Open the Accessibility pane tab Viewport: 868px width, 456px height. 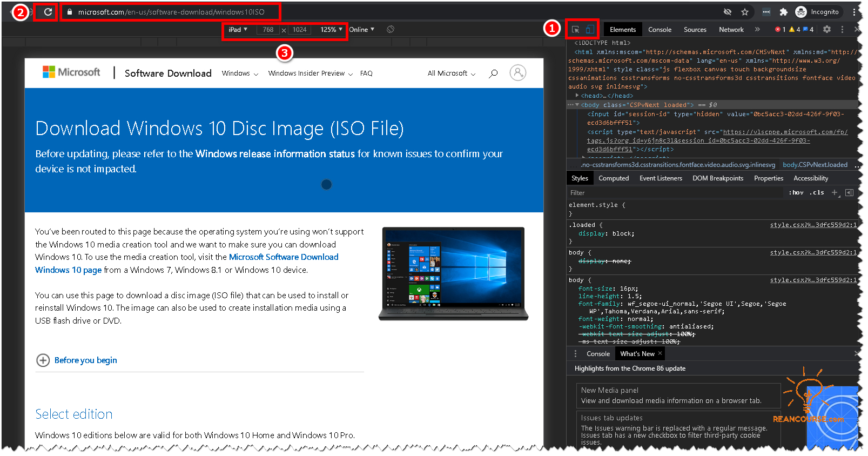pos(811,178)
